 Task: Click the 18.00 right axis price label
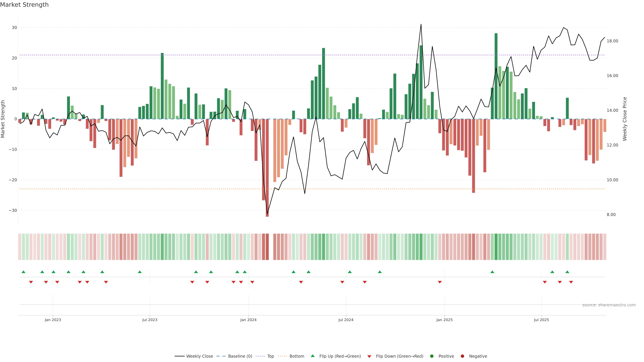click(612, 41)
